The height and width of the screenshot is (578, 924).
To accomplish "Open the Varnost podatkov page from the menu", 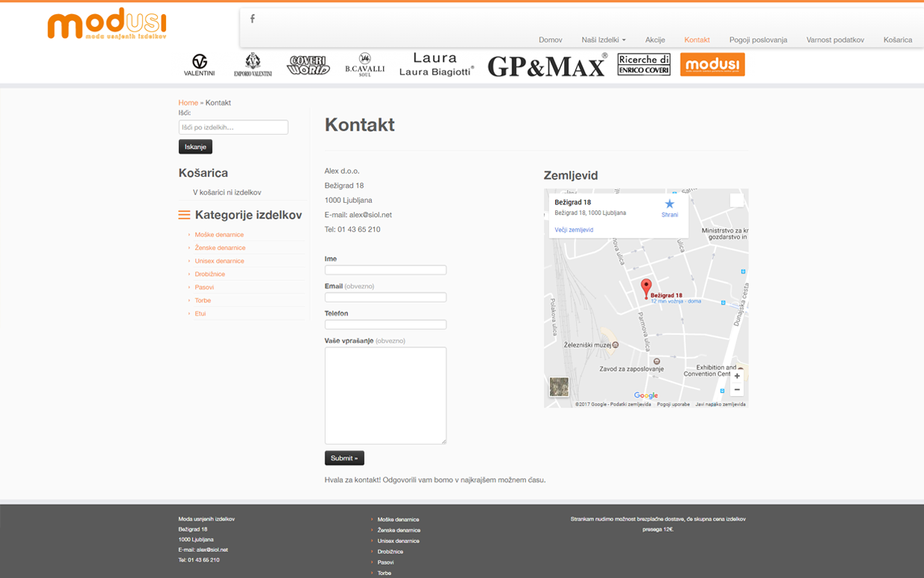I will [x=835, y=40].
